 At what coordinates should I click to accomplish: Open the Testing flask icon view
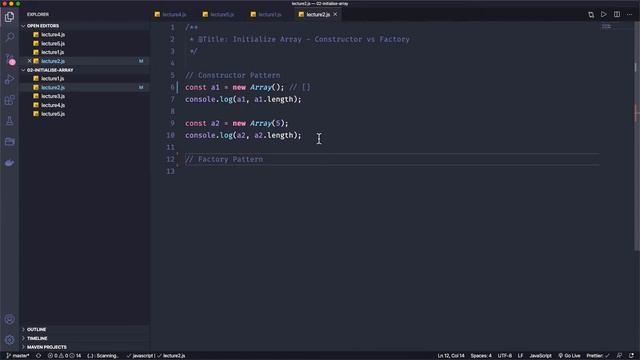pyautogui.click(x=9, y=121)
